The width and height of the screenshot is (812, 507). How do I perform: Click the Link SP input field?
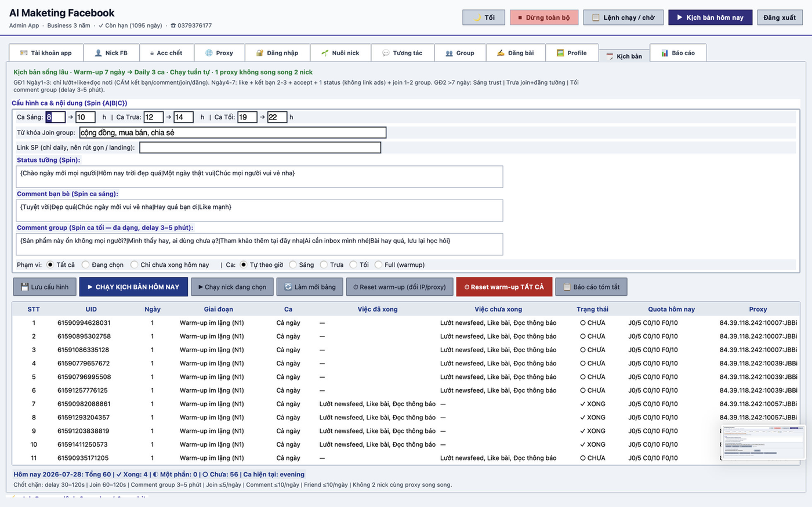pos(260,147)
